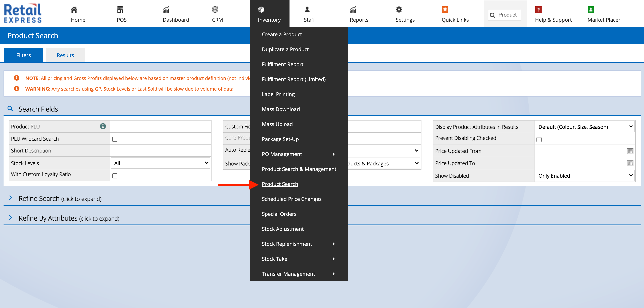This screenshot has height=308, width=644.
Task: Click the Product Search menu link
Action: [280, 184]
